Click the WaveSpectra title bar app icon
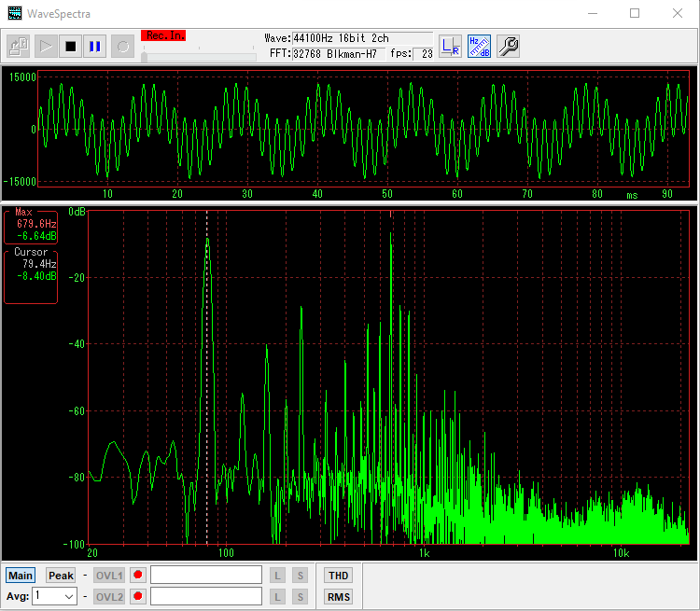 [x=15, y=13]
